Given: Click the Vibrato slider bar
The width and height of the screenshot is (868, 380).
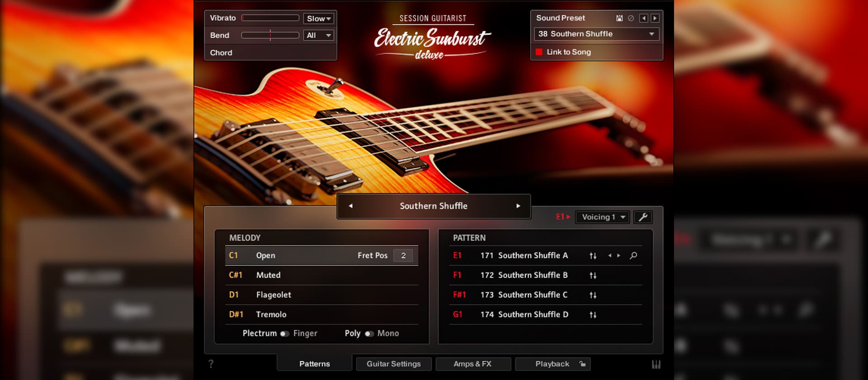Looking at the screenshot, I should [x=270, y=18].
